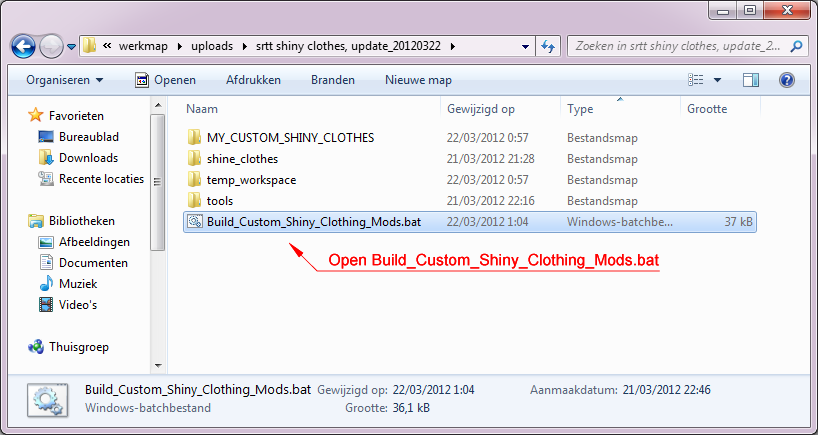Click the Afbeeldingen pictures icon

[x=46, y=242]
